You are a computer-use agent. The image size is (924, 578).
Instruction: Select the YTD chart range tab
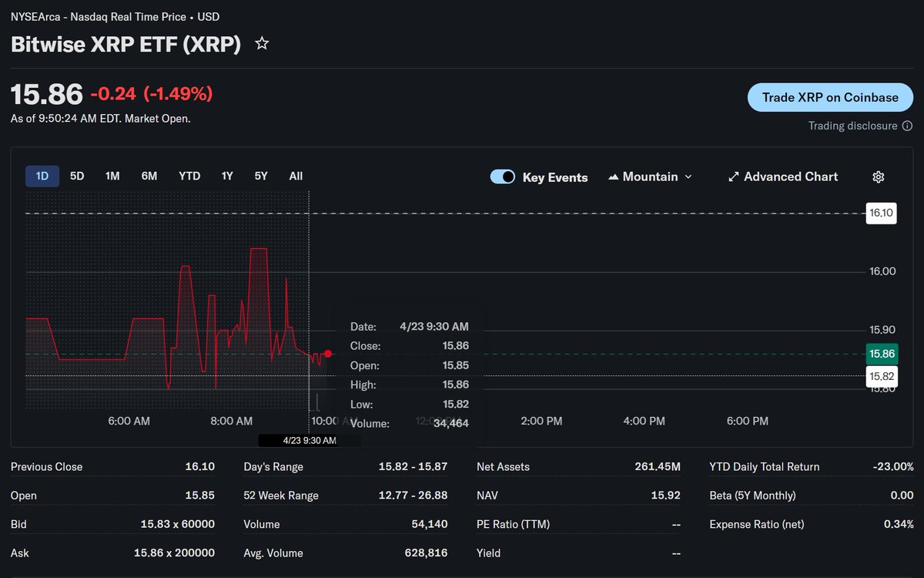tap(189, 176)
